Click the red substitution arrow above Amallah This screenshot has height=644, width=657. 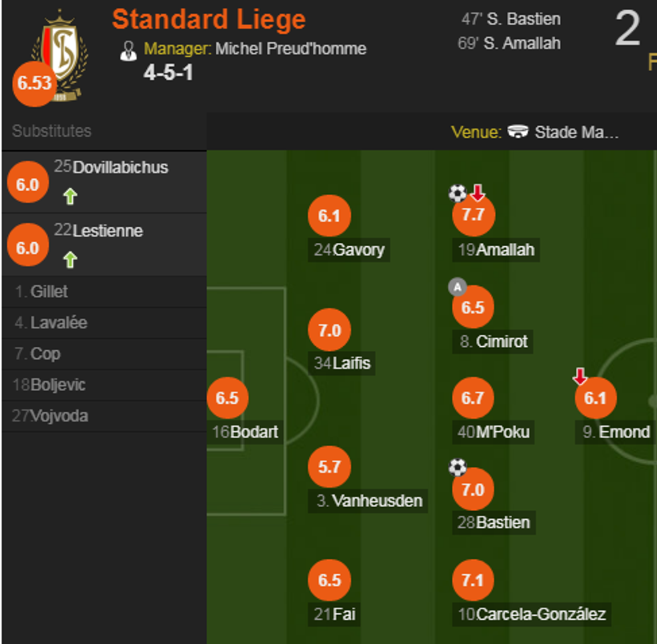click(x=477, y=194)
